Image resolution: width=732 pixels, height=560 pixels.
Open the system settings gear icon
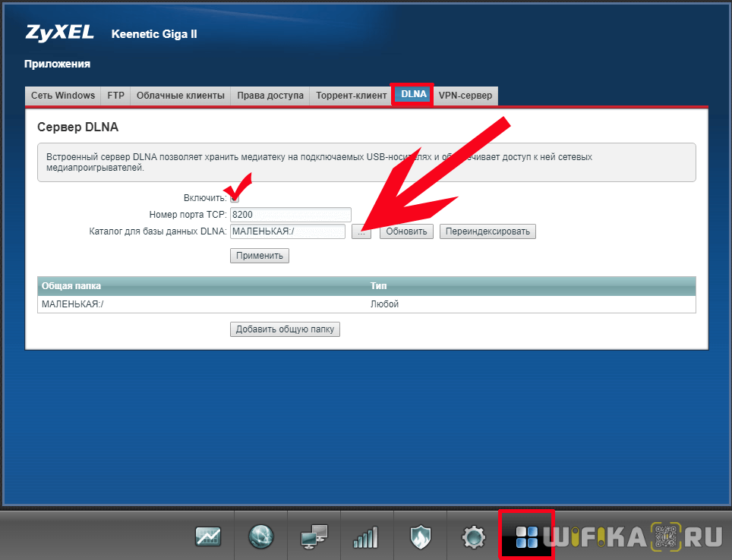473,536
